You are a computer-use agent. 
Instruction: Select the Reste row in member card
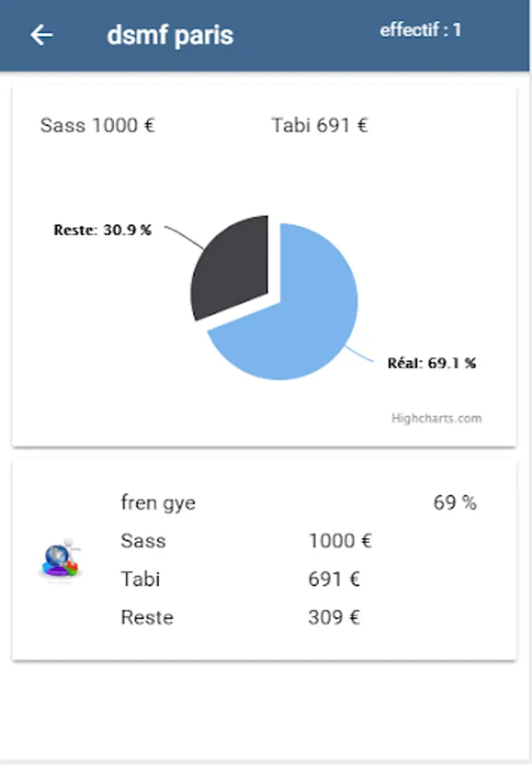click(241, 617)
